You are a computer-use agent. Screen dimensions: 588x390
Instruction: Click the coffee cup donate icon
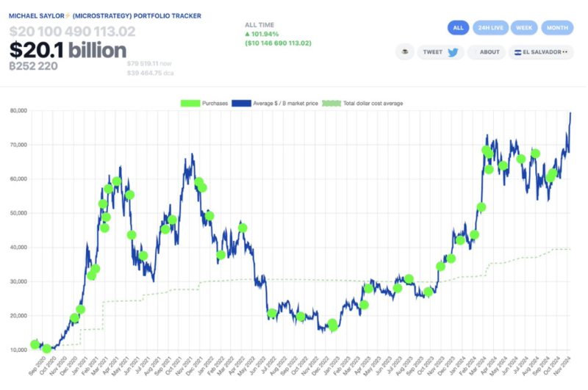[x=405, y=51]
